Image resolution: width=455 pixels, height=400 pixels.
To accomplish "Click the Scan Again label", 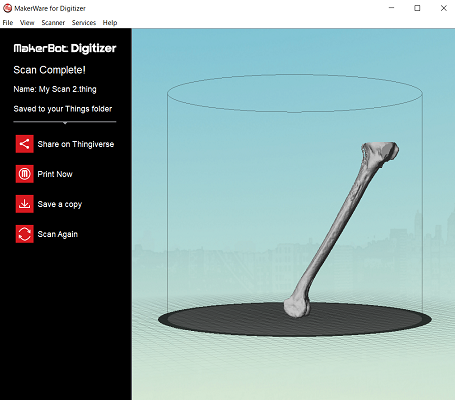I will (x=58, y=234).
